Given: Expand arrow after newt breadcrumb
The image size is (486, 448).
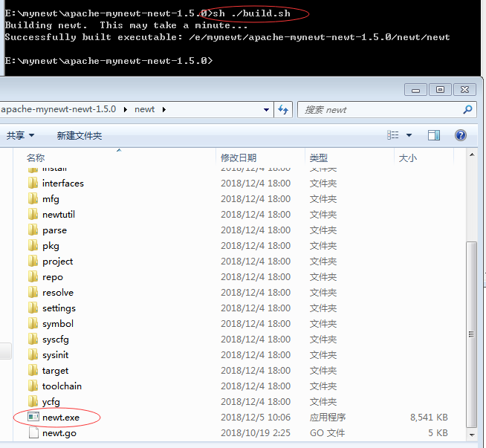Looking at the screenshot, I should [164, 109].
